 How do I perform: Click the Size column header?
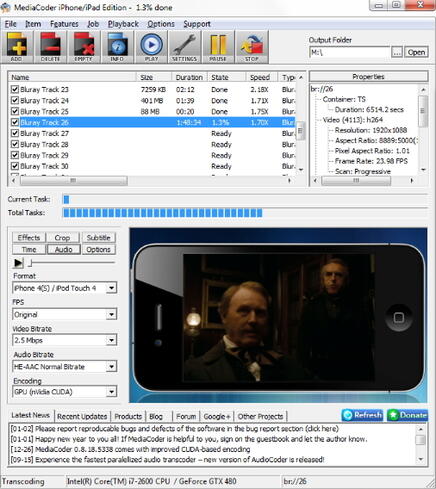(154, 77)
